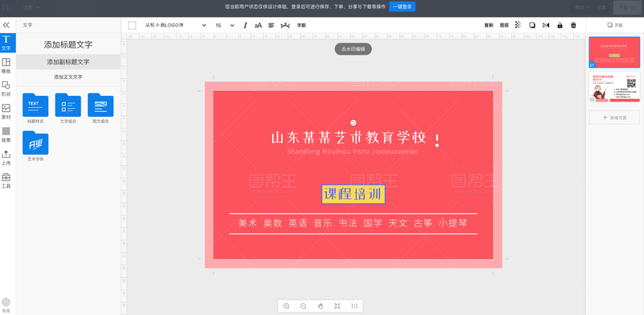Screen dimensions: 644x315
Task: Open the 图文组合 folder
Action: point(101,109)
